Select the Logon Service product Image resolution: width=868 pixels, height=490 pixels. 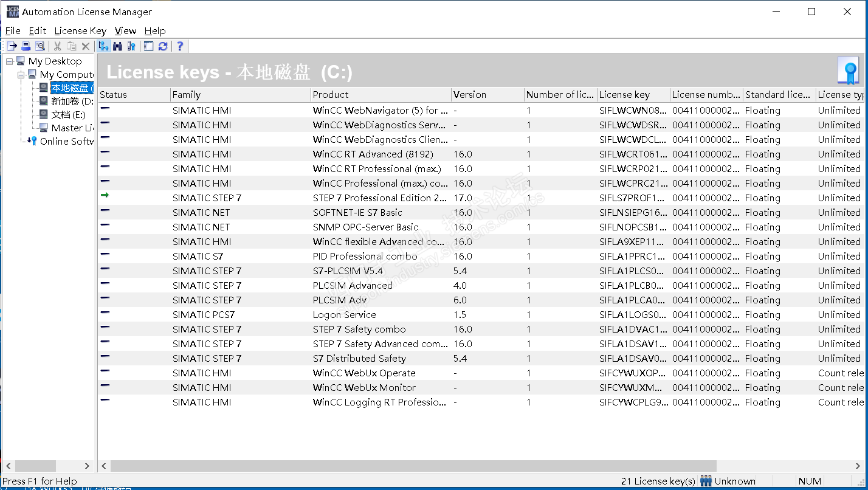pyautogui.click(x=344, y=315)
